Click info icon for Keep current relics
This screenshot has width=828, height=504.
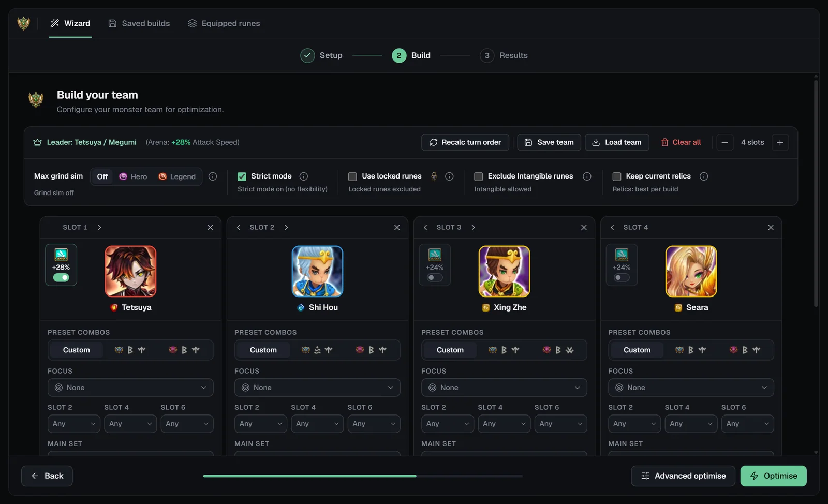pos(704,176)
